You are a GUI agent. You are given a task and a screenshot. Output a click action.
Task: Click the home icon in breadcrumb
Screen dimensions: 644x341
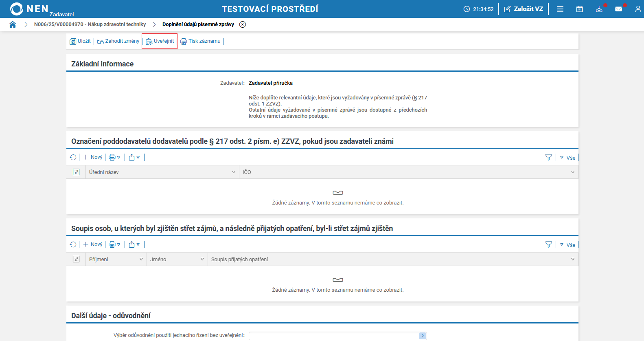(x=13, y=24)
